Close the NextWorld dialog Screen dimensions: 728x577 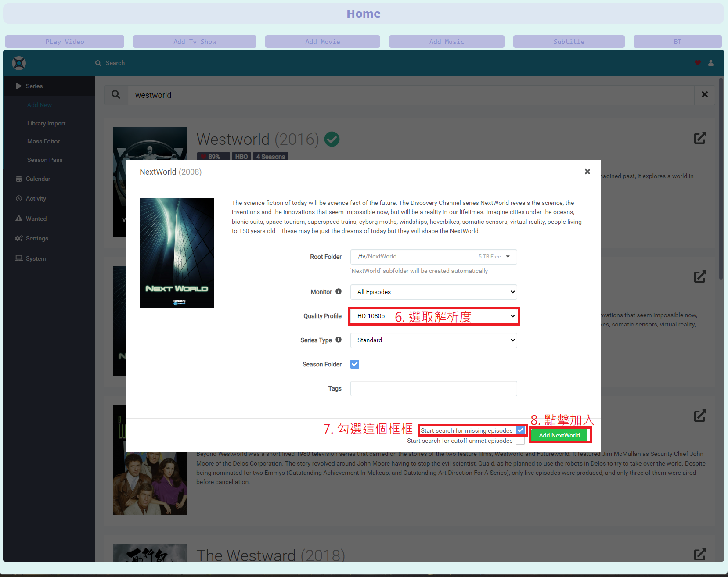(x=587, y=172)
